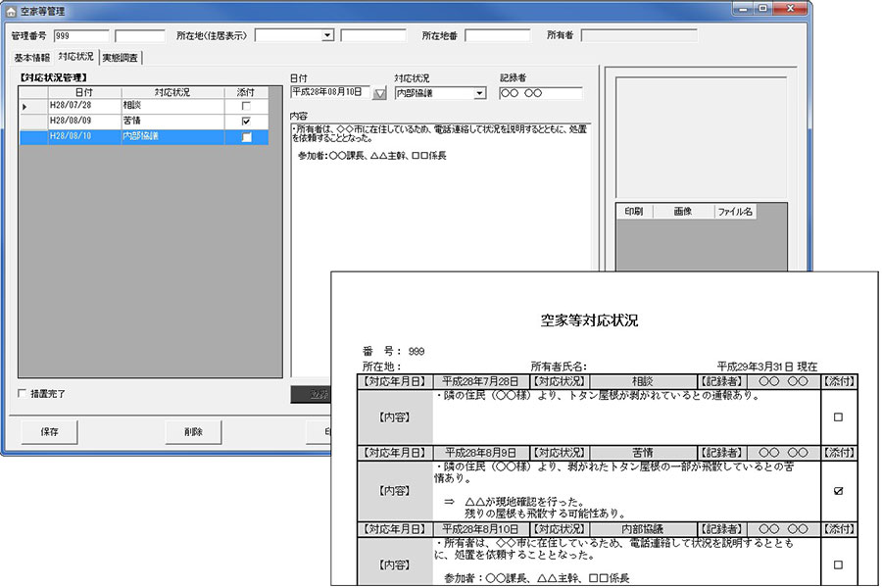Toggle 添付 checkbox on the 内部協議 row
The image size is (882, 588).
pyautogui.click(x=246, y=137)
